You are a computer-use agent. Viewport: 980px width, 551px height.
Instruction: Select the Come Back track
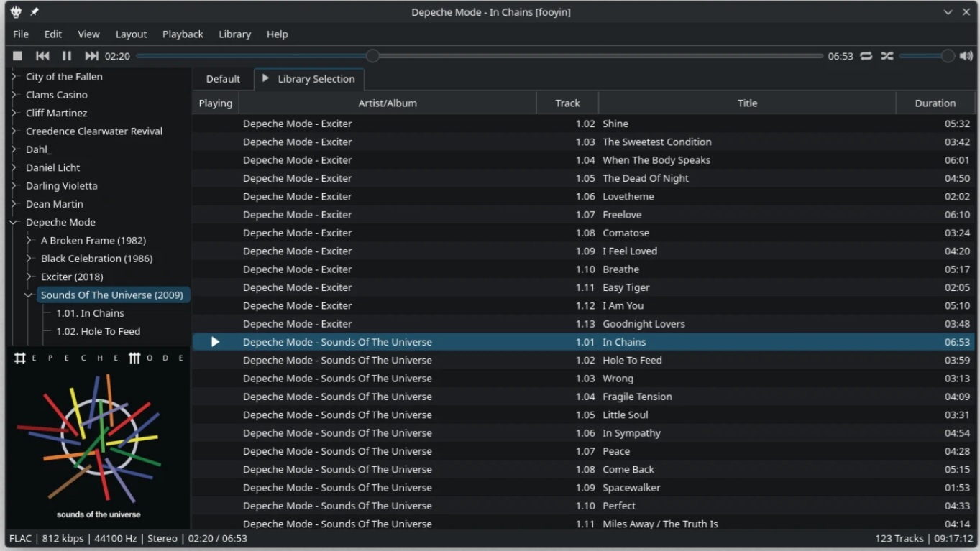[x=583, y=469]
